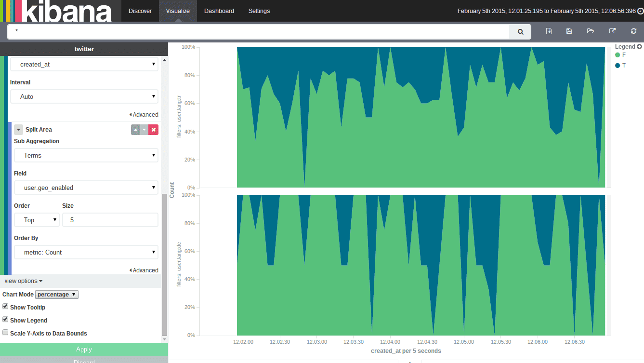Click the search magnifier button

point(520,32)
